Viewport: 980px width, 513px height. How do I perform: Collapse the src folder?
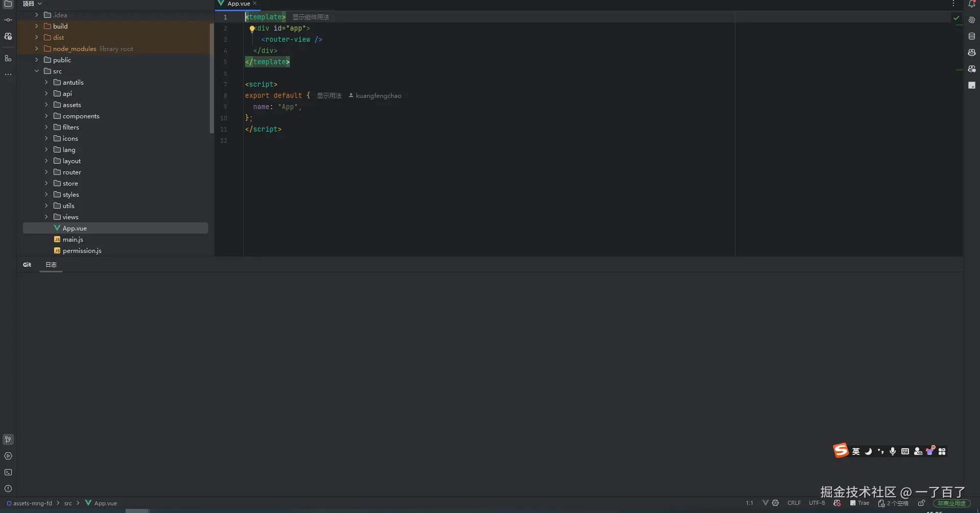click(37, 71)
